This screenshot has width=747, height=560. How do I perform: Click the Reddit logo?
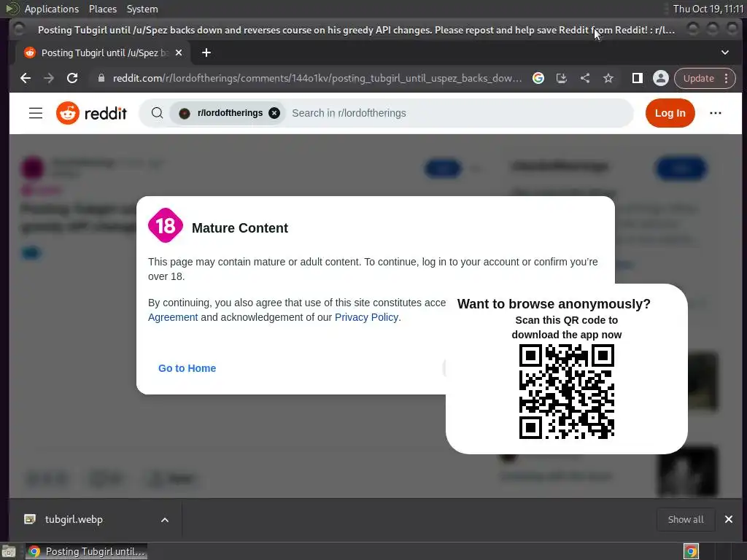pos(91,113)
